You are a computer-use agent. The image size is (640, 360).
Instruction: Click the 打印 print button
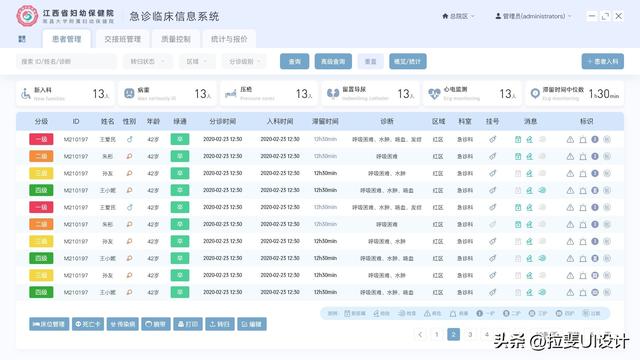pyautogui.click(x=188, y=324)
